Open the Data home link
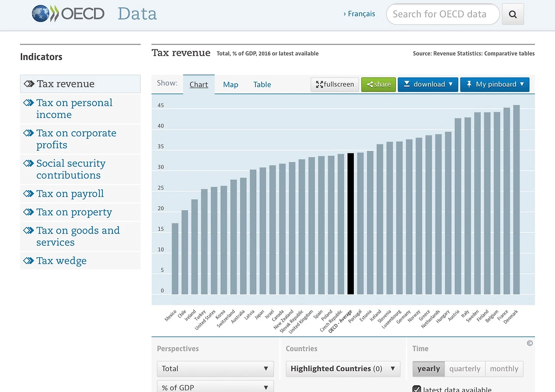This screenshot has height=392, width=555. (137, 14)
